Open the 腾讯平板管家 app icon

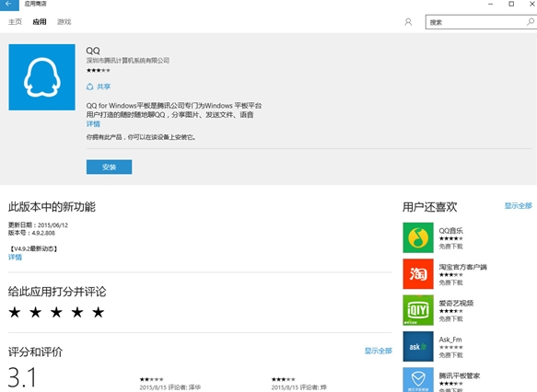[418, 380]
